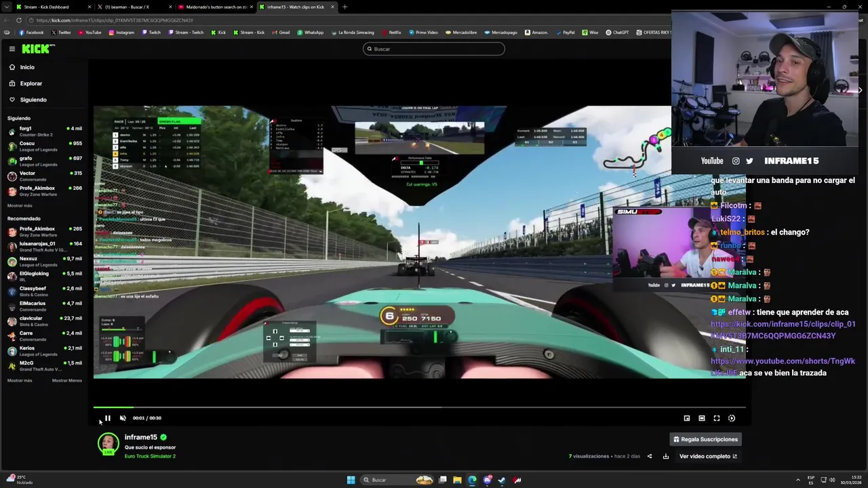Viewport: 868px width, 488px height.
Task: Open the browser tab search dropdown
Action: (6, 7)
